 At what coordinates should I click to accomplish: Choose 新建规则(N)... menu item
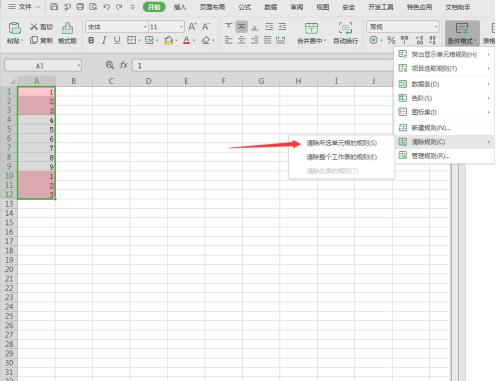444,127
